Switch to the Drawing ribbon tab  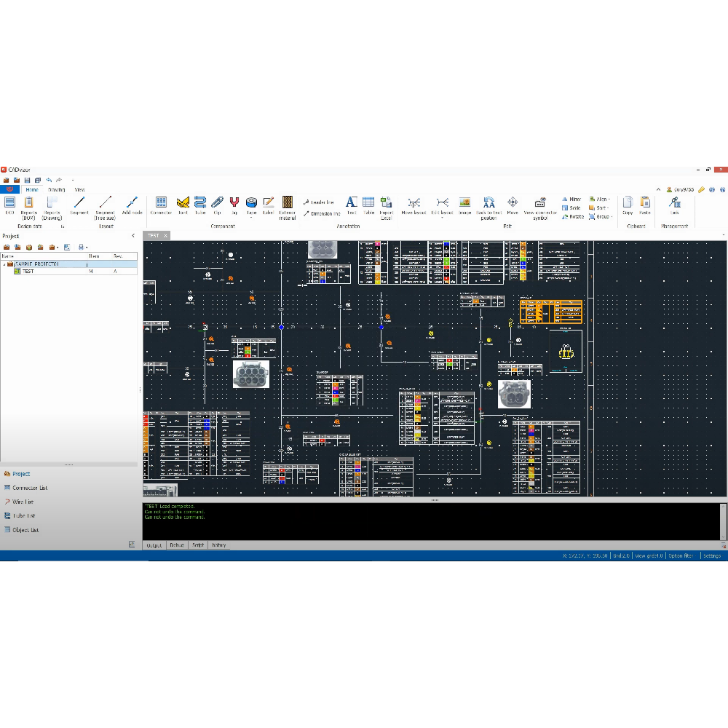pos(56,189)
